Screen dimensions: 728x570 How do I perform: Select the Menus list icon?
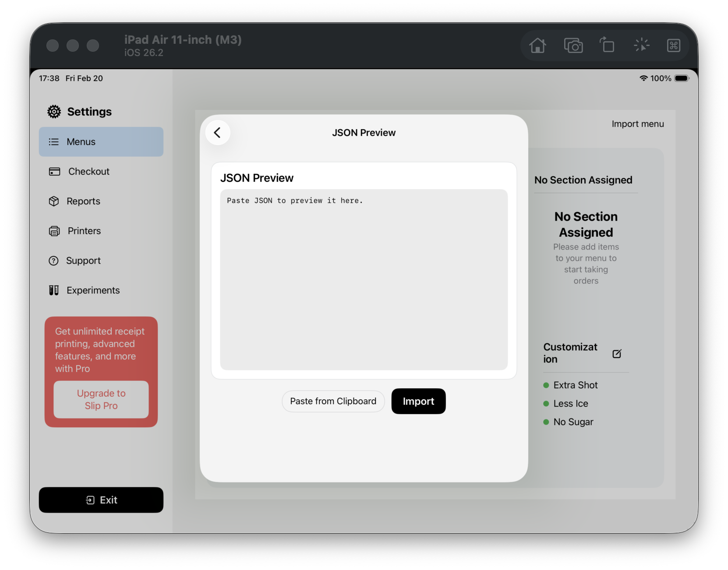point(53,141)
